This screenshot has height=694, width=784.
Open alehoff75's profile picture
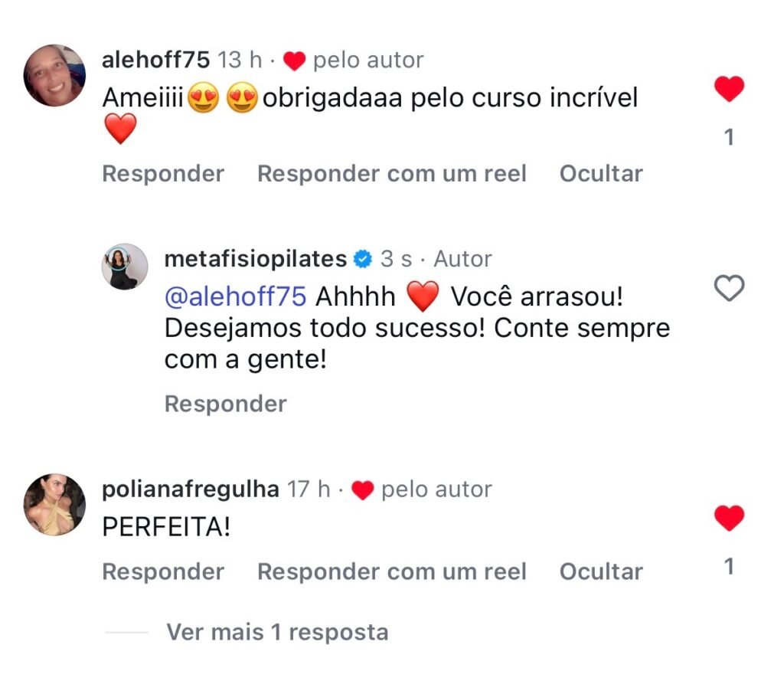tap(54, 75)
